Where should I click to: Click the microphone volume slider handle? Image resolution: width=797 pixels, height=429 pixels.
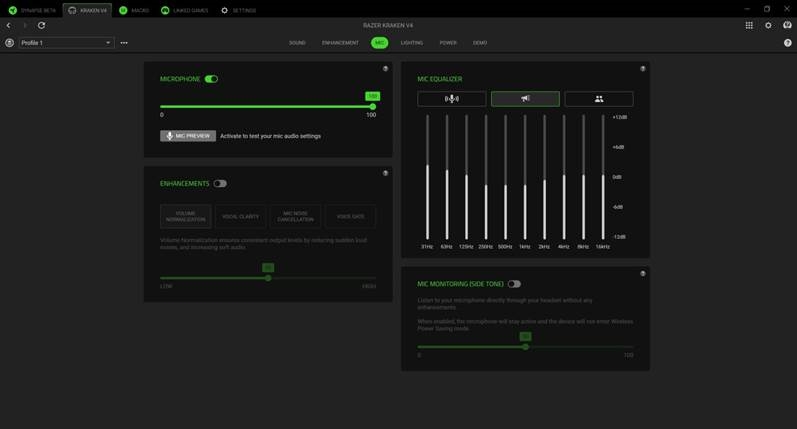click(x=373, y=107)
